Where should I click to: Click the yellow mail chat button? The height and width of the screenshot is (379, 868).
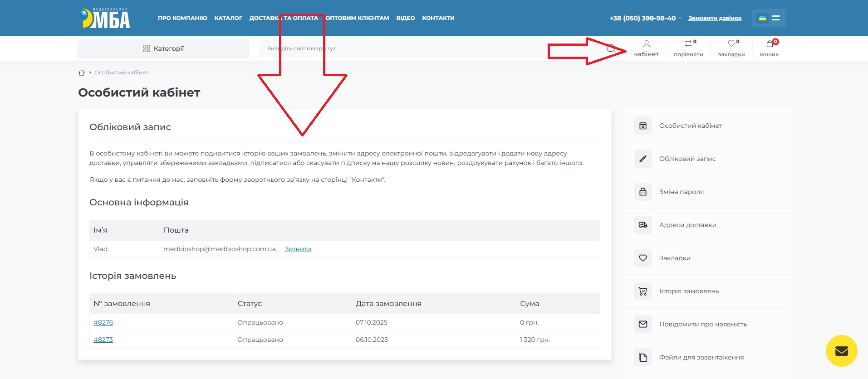[841, 351]
